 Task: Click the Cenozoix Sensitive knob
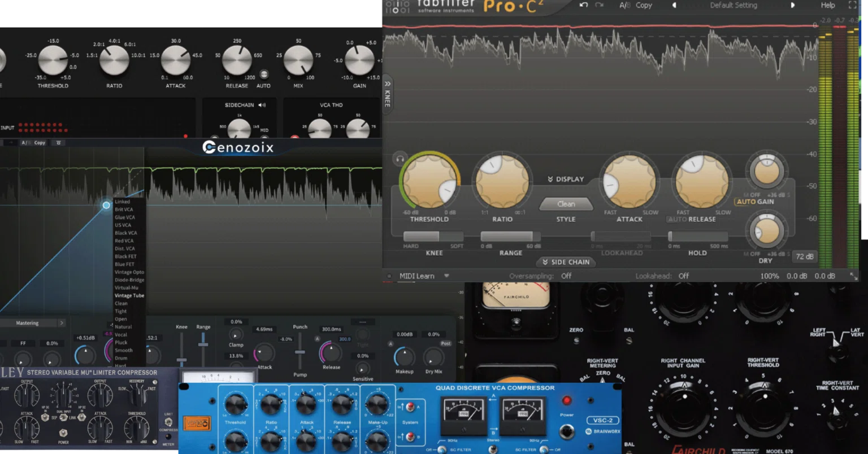tap(362, 369)
